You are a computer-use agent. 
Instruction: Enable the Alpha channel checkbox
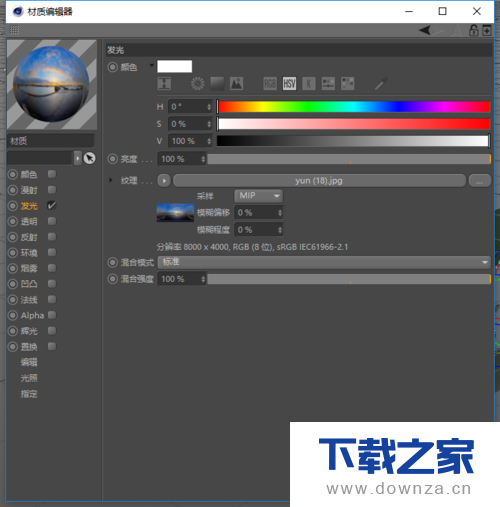point(52,315)
